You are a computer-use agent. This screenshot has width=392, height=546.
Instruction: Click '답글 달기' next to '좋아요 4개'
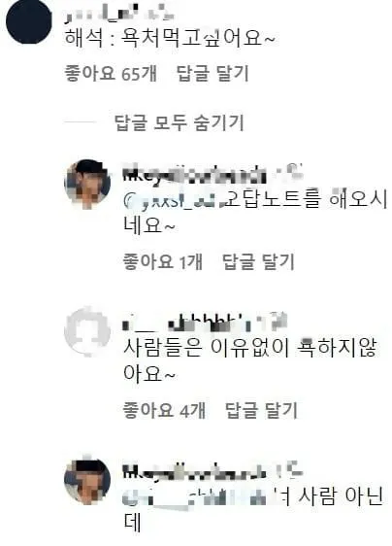pyautogui.click(x=261, y=410)
